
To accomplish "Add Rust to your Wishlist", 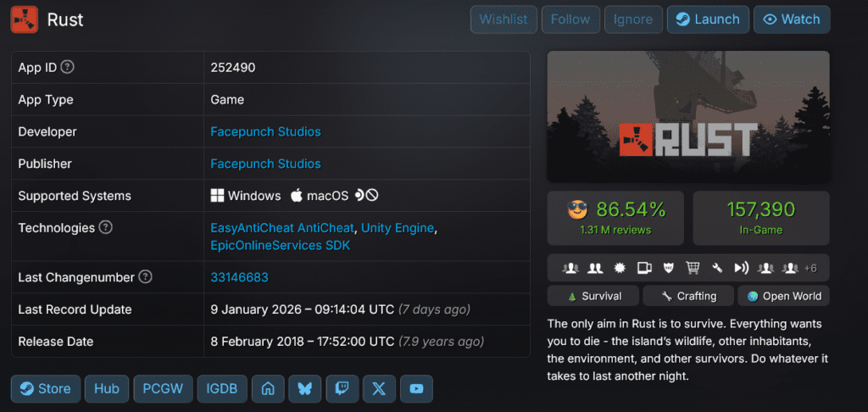I will [504, 19].
